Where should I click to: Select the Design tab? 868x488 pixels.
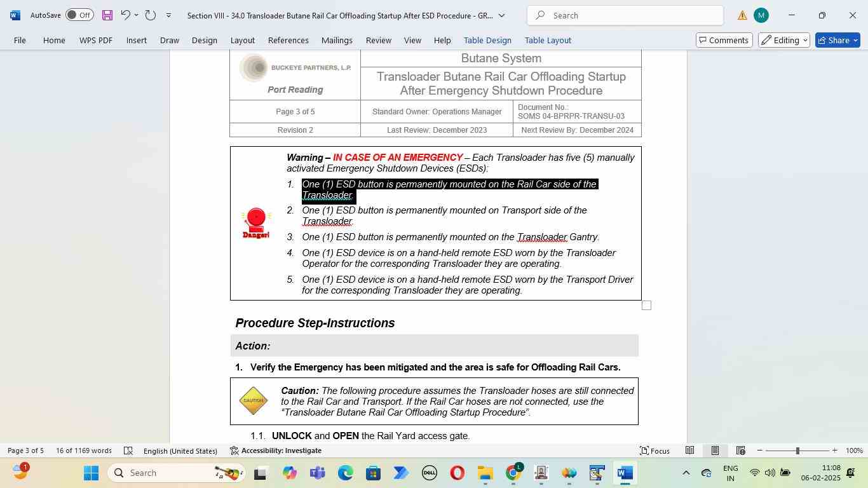(x=205, y=40)
